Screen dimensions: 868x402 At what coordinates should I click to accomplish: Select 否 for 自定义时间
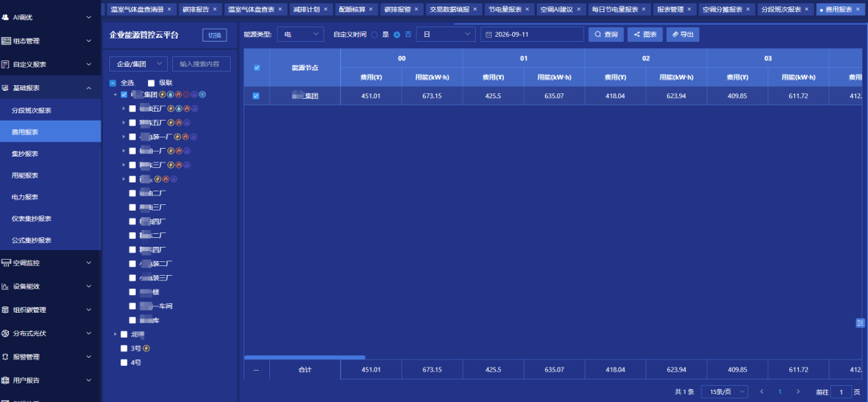tap(397, 35)
